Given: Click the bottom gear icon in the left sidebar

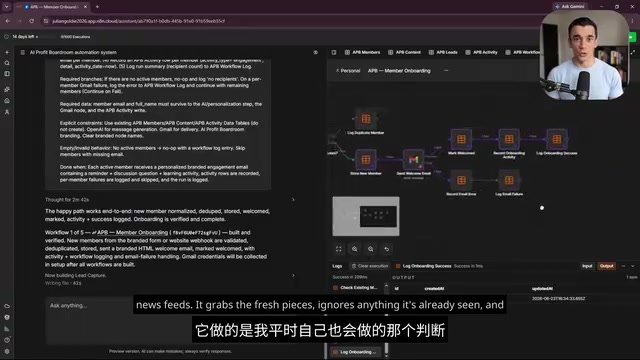Looking at the screenshot, I should click(x=7, y=351).
